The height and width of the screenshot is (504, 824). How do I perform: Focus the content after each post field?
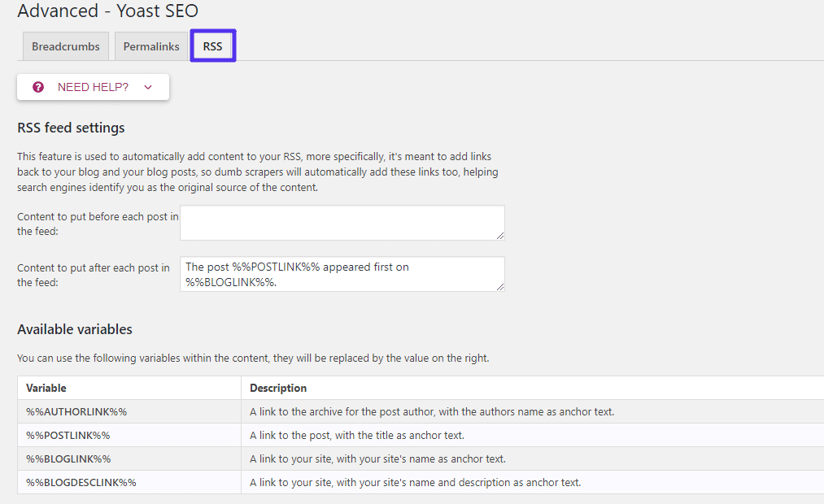(x=342, y=274)
